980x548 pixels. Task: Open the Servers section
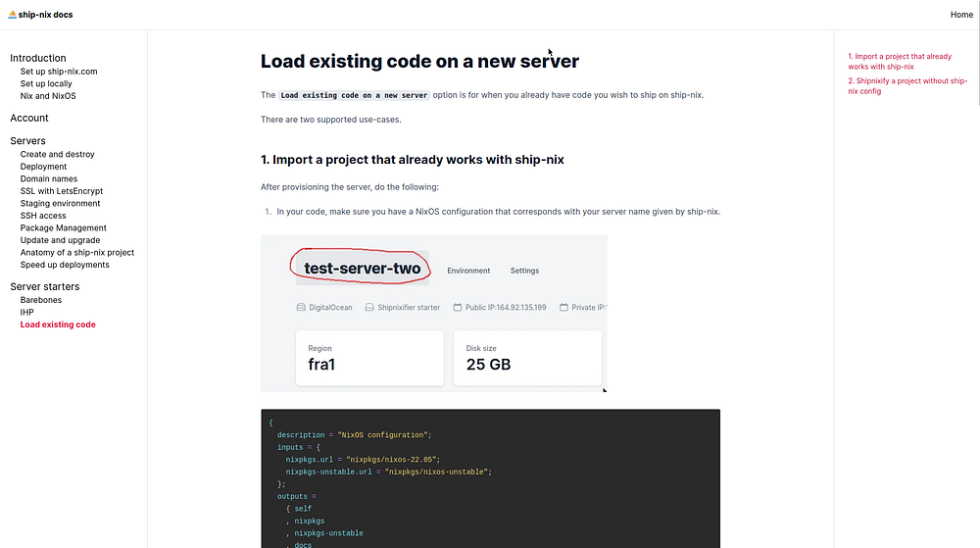tap(28, 141)
